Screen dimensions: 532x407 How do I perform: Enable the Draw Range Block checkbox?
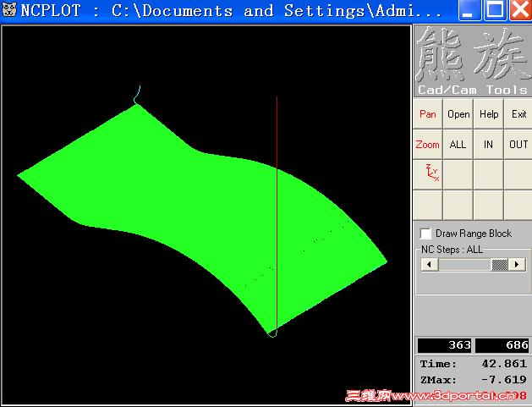[x=425, y=234]
